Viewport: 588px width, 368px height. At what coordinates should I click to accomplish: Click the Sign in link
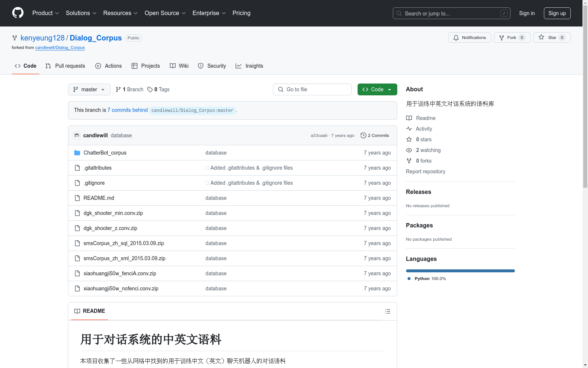[527, 13]
